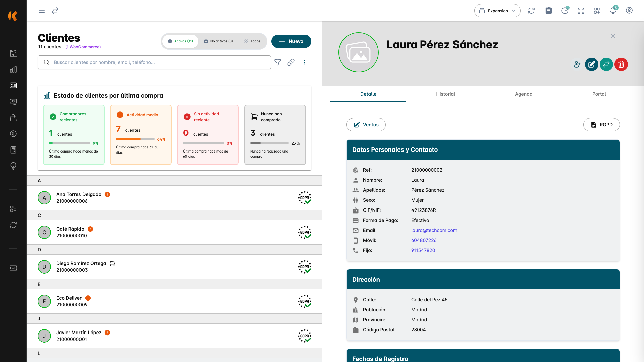Open the notifications bell icon

tap(613, 11)
